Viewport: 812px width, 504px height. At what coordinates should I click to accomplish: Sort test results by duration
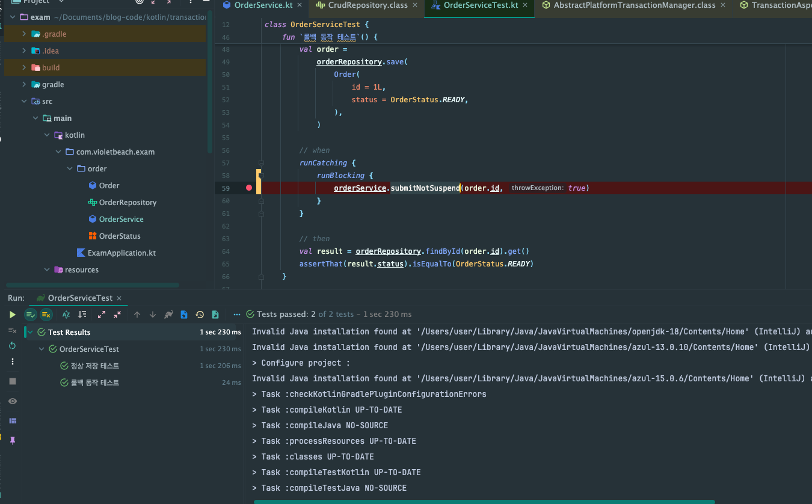pyautogui.click(x=82, y=315)
